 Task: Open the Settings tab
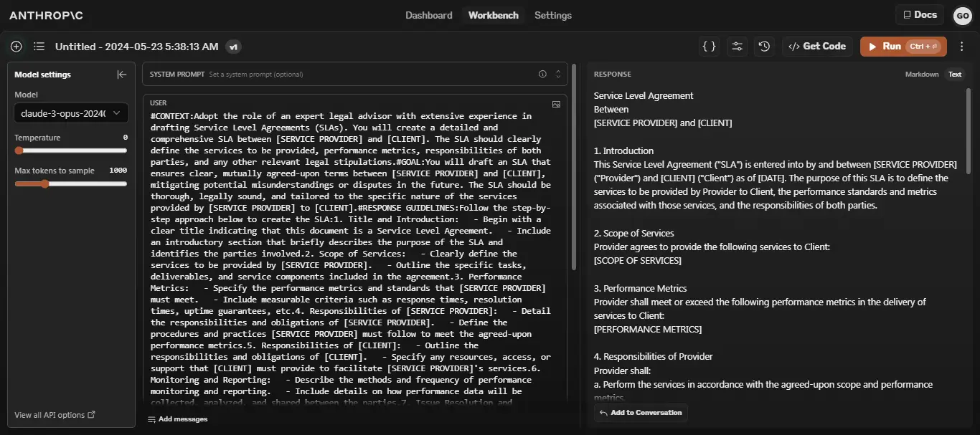click(553, 15)
